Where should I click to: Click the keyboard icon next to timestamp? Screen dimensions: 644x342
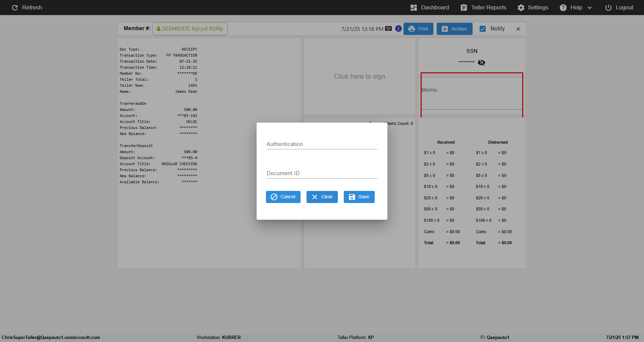click(x=388, y=28)
